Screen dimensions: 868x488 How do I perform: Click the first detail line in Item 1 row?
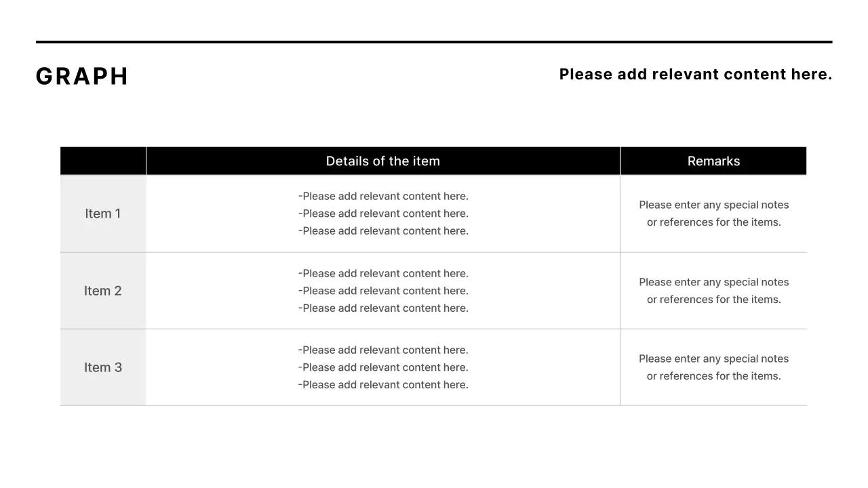point(383,197)
